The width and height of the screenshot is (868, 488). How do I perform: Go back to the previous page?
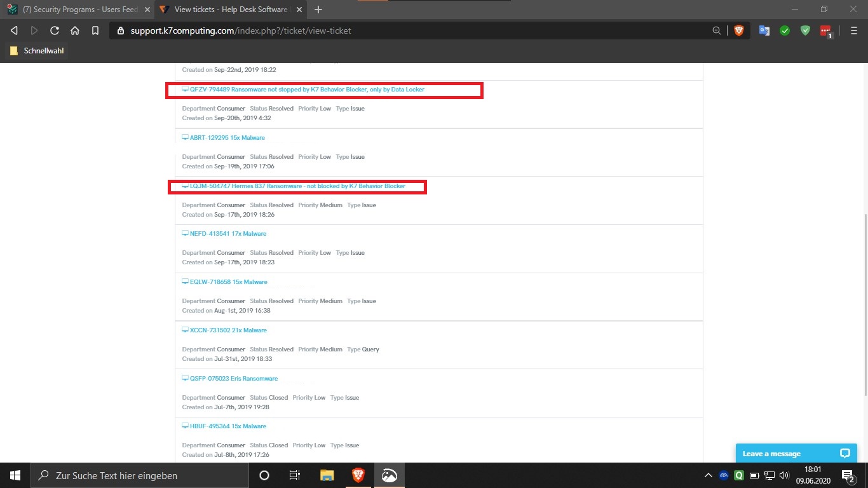point(14,30)
